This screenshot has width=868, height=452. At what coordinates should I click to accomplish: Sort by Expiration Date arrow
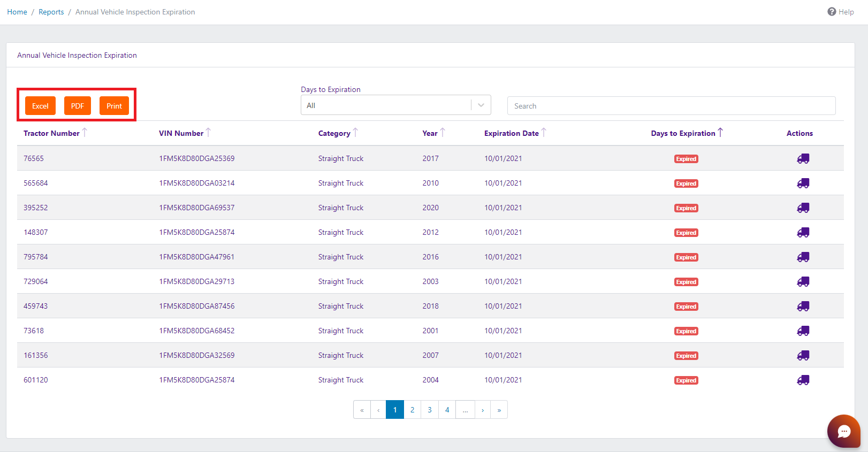[544, 133]
